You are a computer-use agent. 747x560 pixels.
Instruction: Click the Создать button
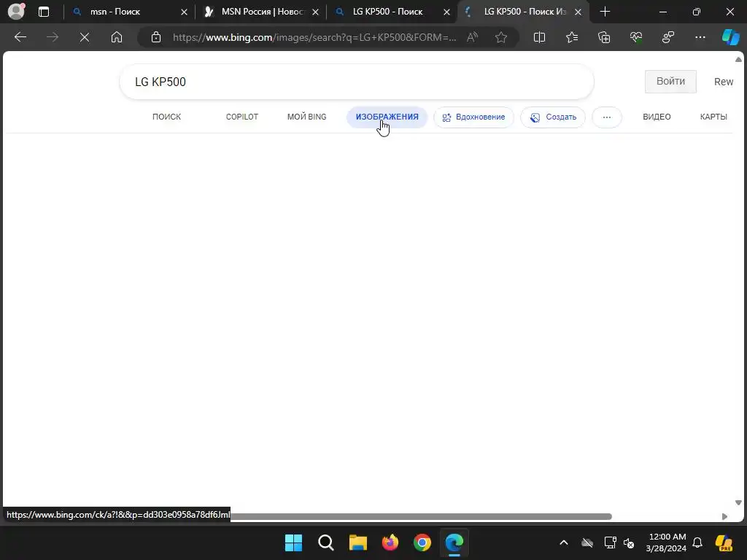pyautogui.click(x=553, y=117)
